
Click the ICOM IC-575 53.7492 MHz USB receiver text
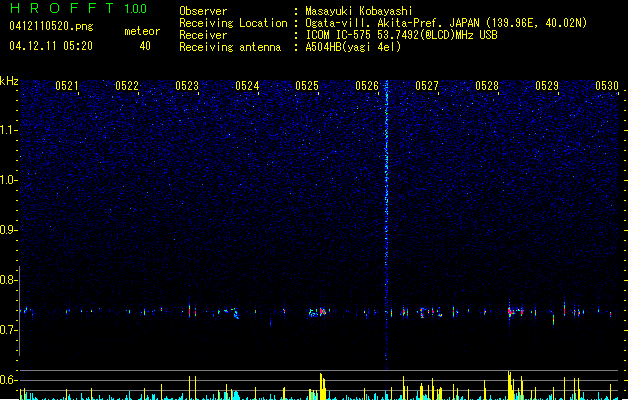[x=401, y=35]
